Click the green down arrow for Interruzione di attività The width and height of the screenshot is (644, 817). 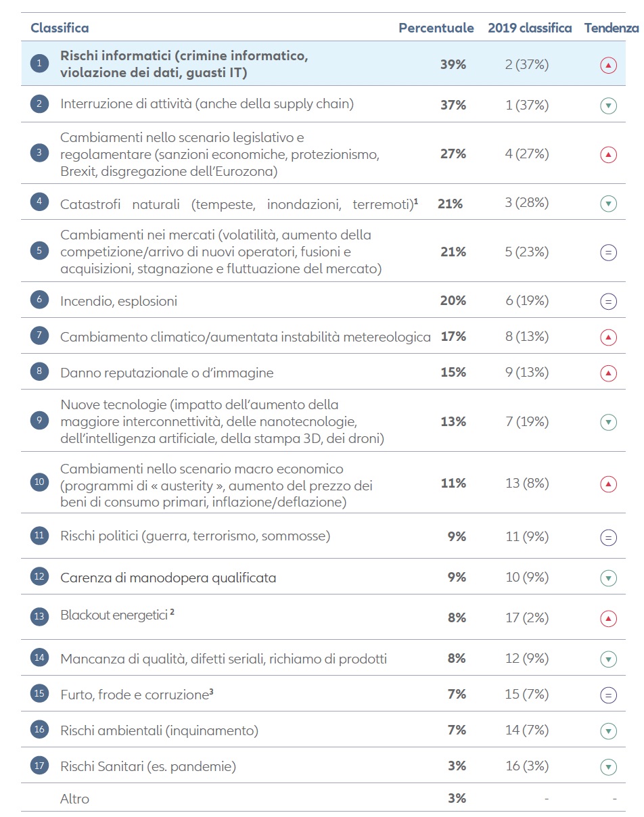(x=608, y=106)
